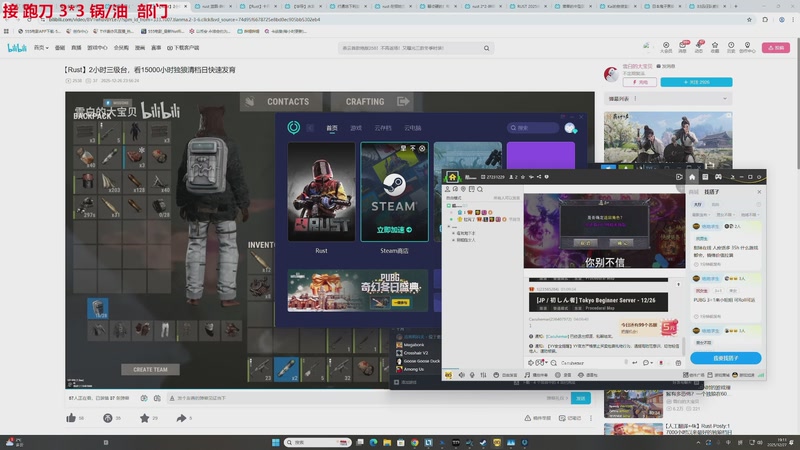Click the blue follow button for the uploader
Viewport: 800px width, 450px height.
click(x=696, y=82)
